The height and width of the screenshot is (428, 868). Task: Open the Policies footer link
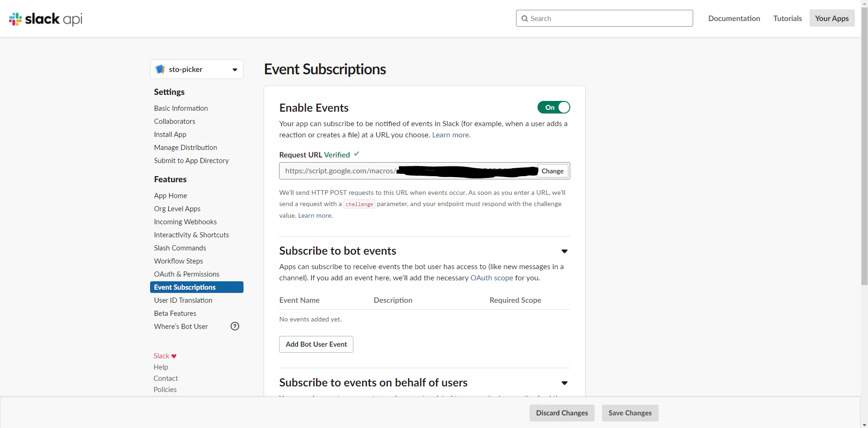[x=165, y=390]
